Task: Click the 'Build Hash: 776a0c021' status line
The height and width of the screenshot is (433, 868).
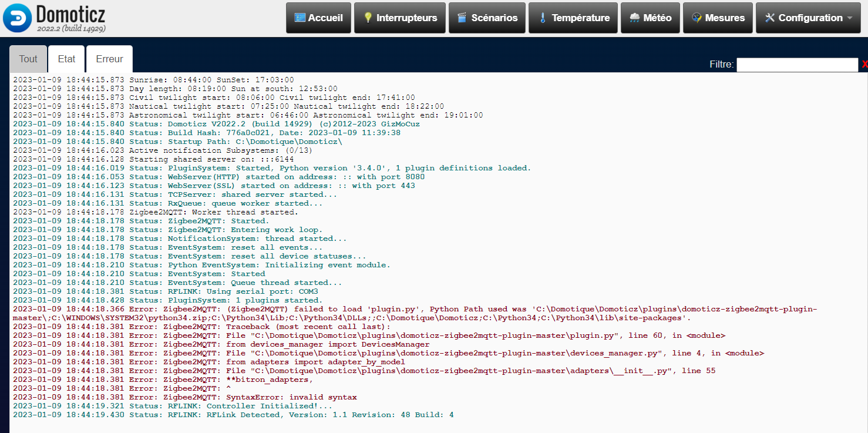Action: [207, 133]
